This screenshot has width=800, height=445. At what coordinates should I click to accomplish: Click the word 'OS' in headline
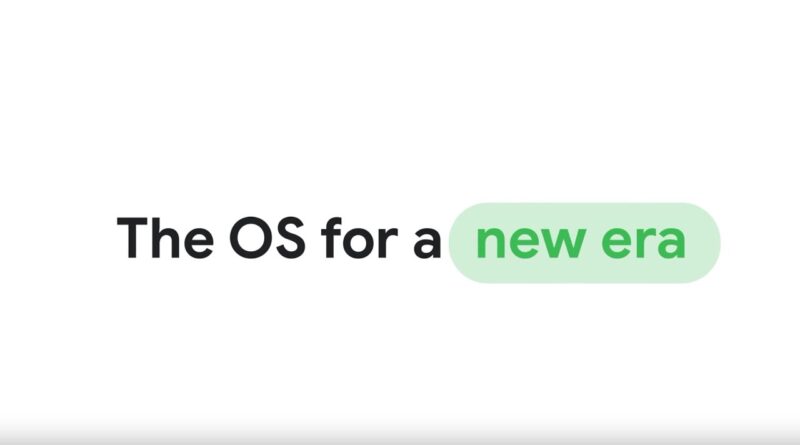pyautogui.click(x=267, y=238)
